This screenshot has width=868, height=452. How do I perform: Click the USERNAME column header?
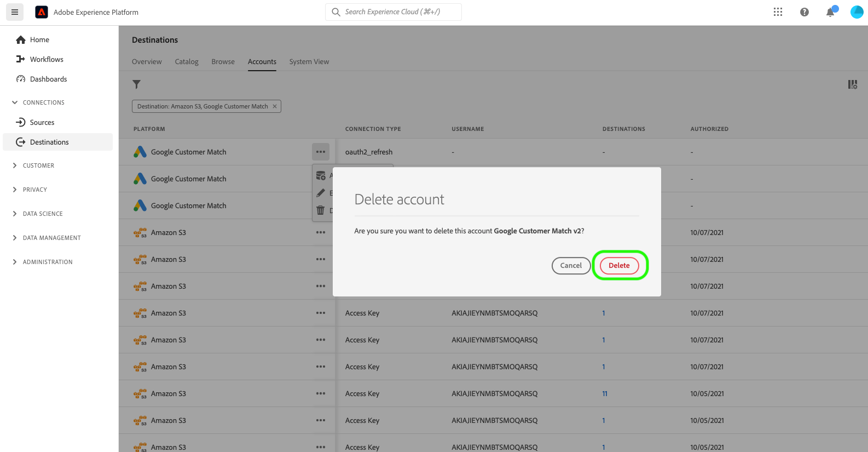coord(468,129)
